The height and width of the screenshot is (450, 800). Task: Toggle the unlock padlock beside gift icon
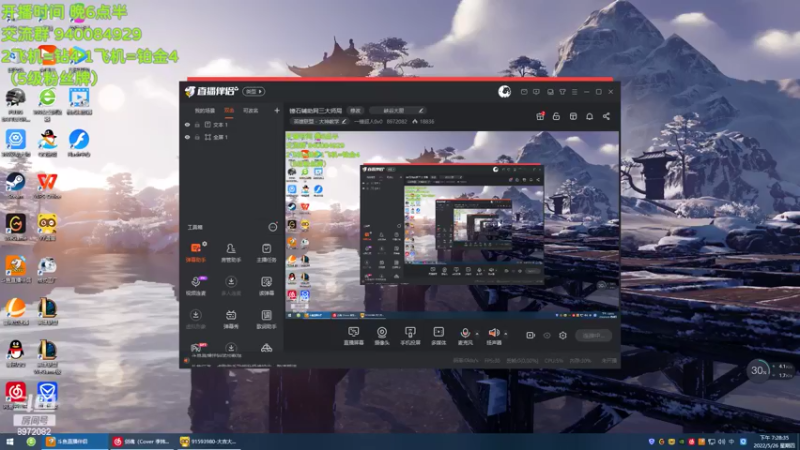[x=556, y=116]
